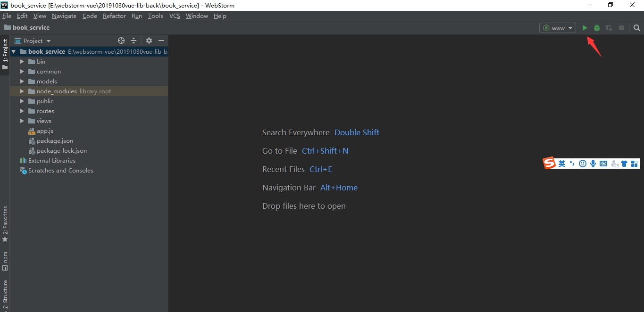Select the package.json file
Screen dimensions: 644x312
pyautogui.click(x=53, y=140)
